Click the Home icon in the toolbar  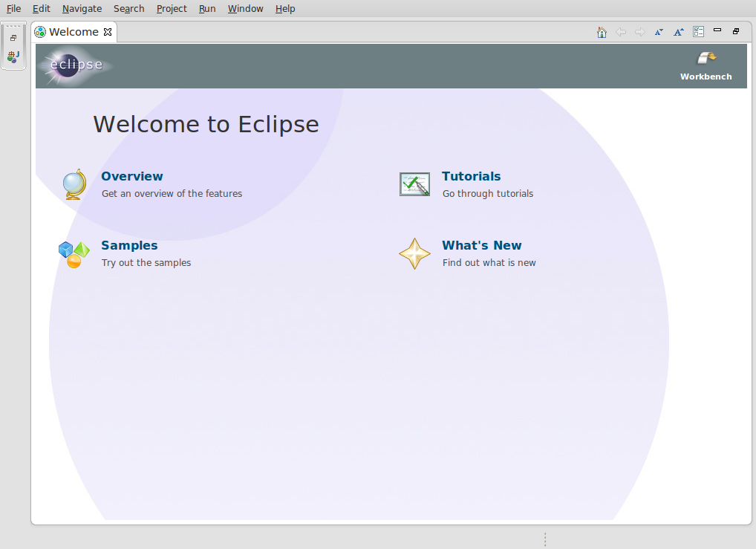[601, 32]
